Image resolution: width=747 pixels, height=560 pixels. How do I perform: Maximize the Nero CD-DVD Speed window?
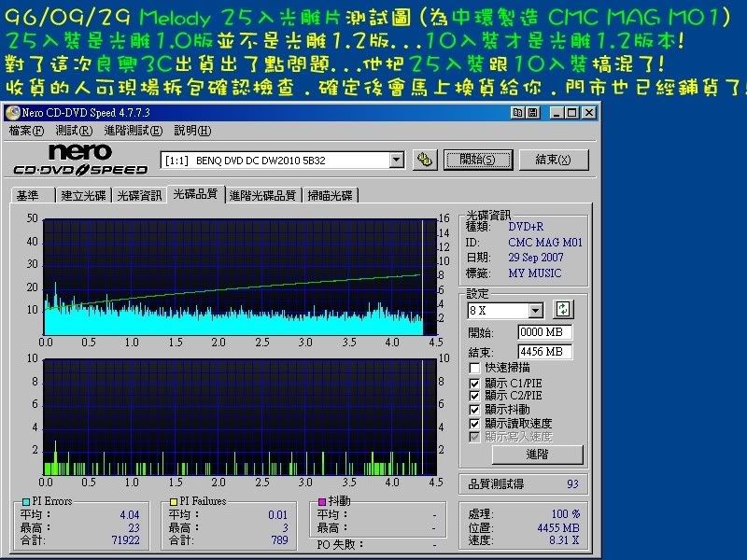click(572, 113)
